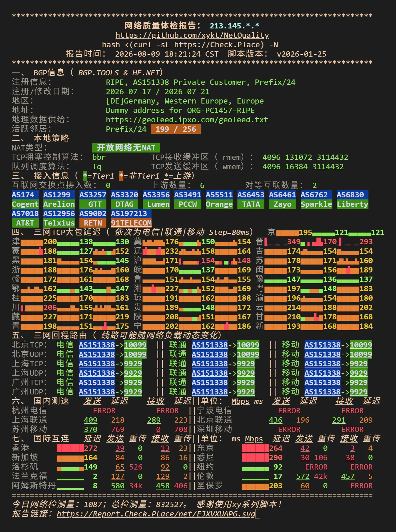The width and height of the screenshot is (396, 532).
Task: Click the 580 send speed for 阿姆斯特丹
Action: [118, 486]
